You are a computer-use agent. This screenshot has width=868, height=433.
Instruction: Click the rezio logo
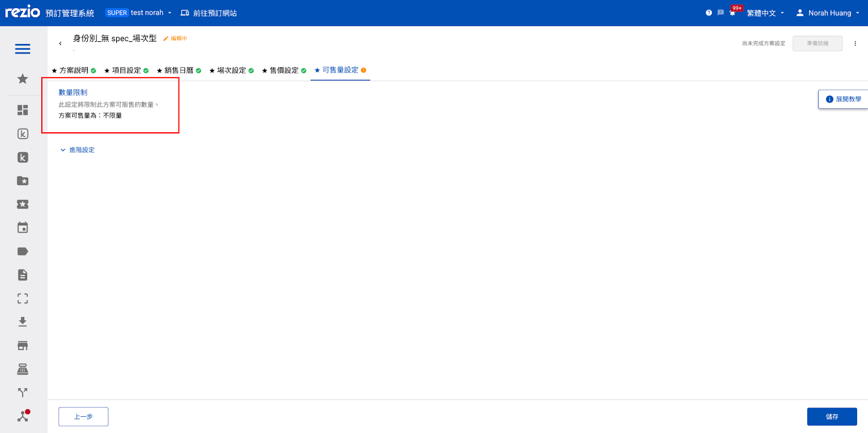[x=23, y=12]
